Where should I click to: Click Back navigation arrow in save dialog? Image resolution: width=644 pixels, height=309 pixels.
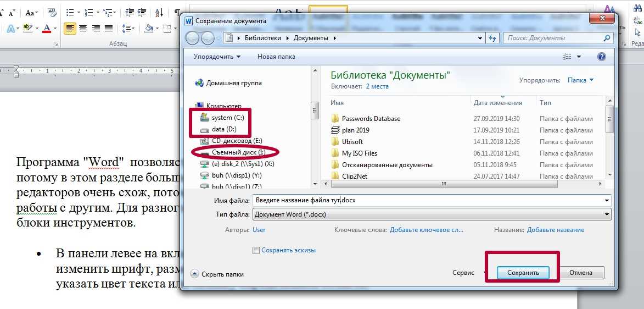(x=193, y=38)
